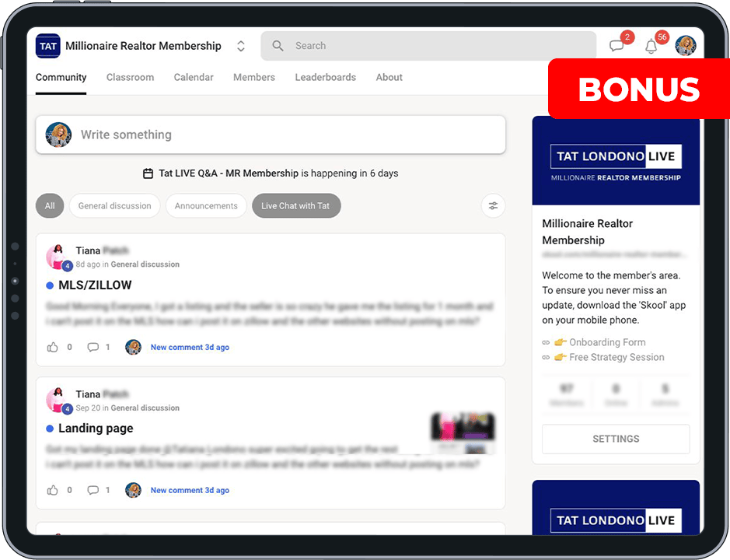Screen dimensions: 730x560
Task: Go to the Leaderboards tab
Action: (325, 77)
